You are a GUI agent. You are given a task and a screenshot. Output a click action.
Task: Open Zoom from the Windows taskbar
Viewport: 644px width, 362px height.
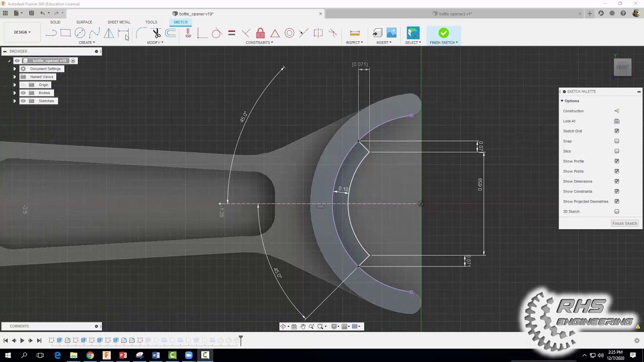pyautogui.click(x=189, y=355)
